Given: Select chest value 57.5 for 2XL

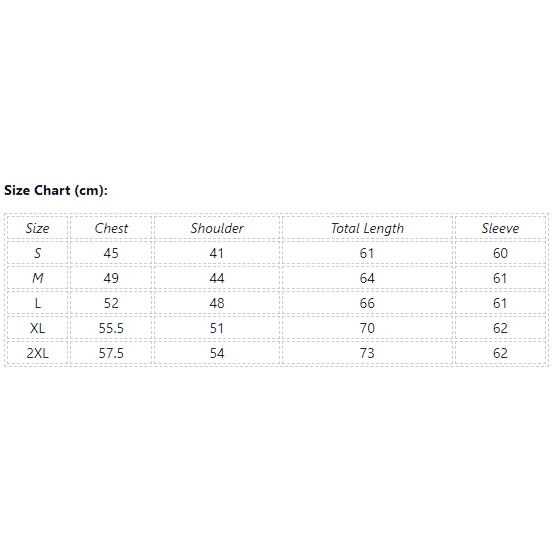Looking at the screenshot, I should (x=111, y=353).
